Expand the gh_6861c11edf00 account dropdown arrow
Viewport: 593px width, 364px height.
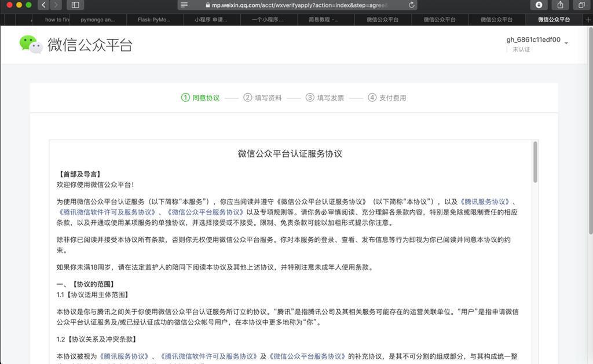[x=566, y=43]
